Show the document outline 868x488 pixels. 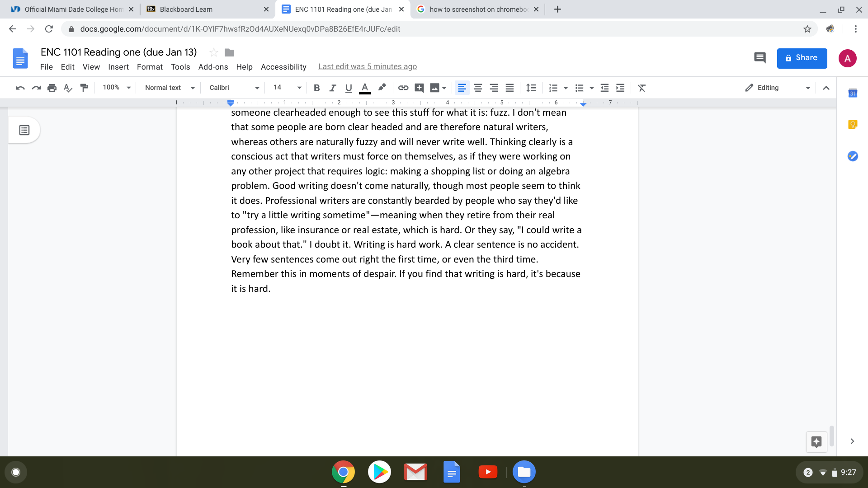(x=24, y=130)
